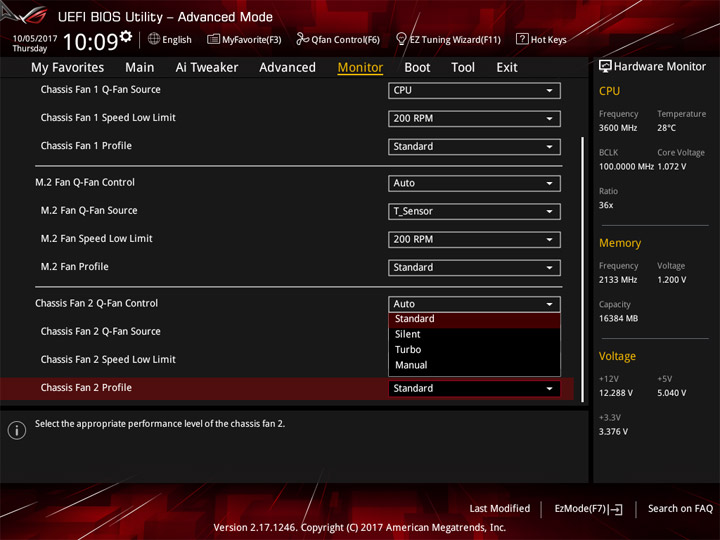Choose Standard in the open profile list
The height and width of the screenshot is (540, 720).
point(474,319)
